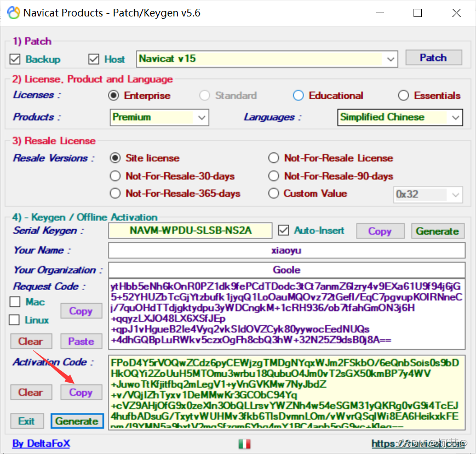Click the Serial Keygen field NAVM-WPDU-SLSB-NS2A
Screen dimensions: 476x454
(190, 230)
